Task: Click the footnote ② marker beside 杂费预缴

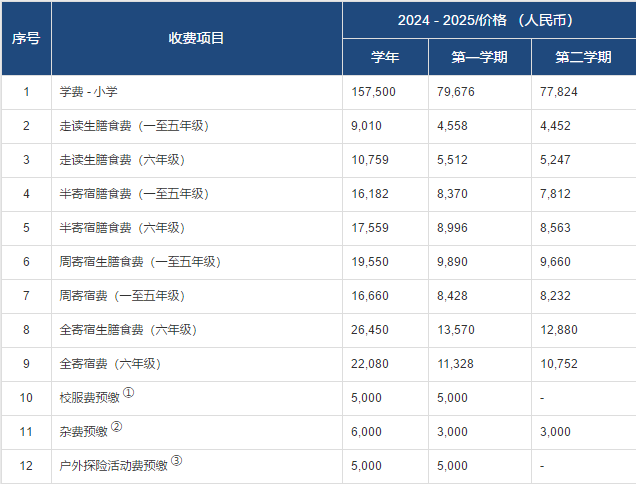Action: (x=116, y=427)
